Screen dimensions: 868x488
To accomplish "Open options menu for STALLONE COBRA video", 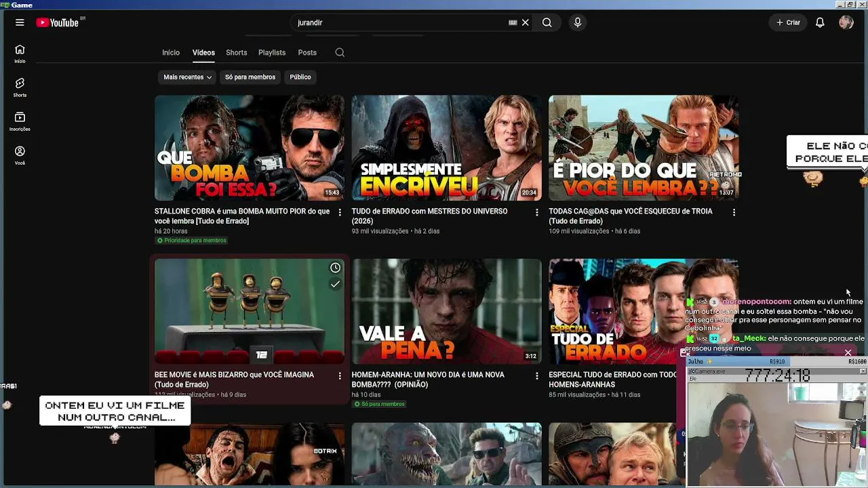I will tap(340, 212).
